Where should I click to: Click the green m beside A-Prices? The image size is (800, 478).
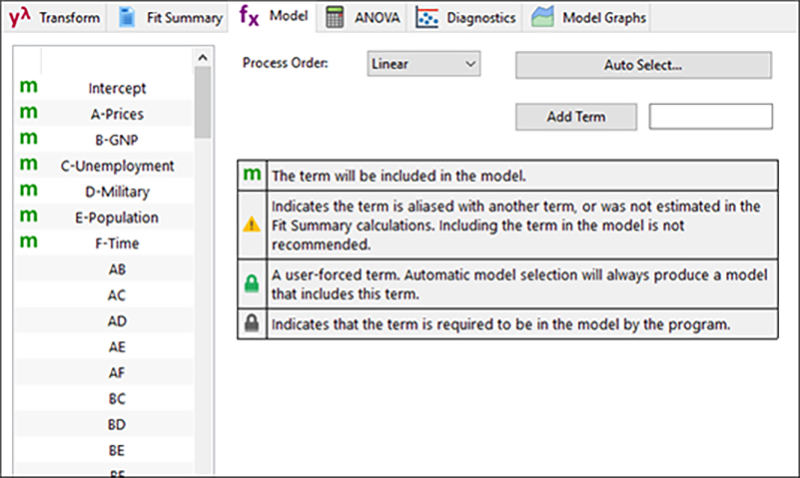[28, 114]
